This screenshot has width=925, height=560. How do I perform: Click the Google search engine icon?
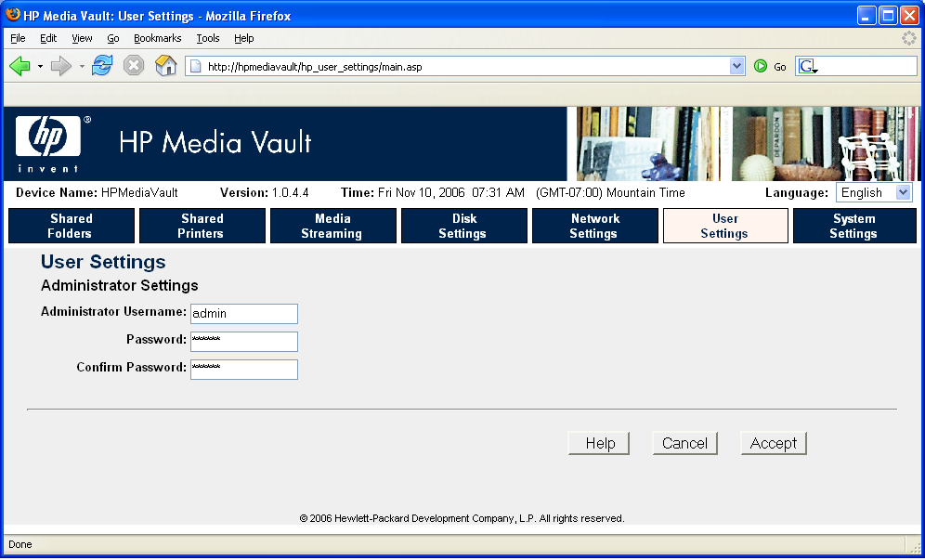[x=807, y=66]
